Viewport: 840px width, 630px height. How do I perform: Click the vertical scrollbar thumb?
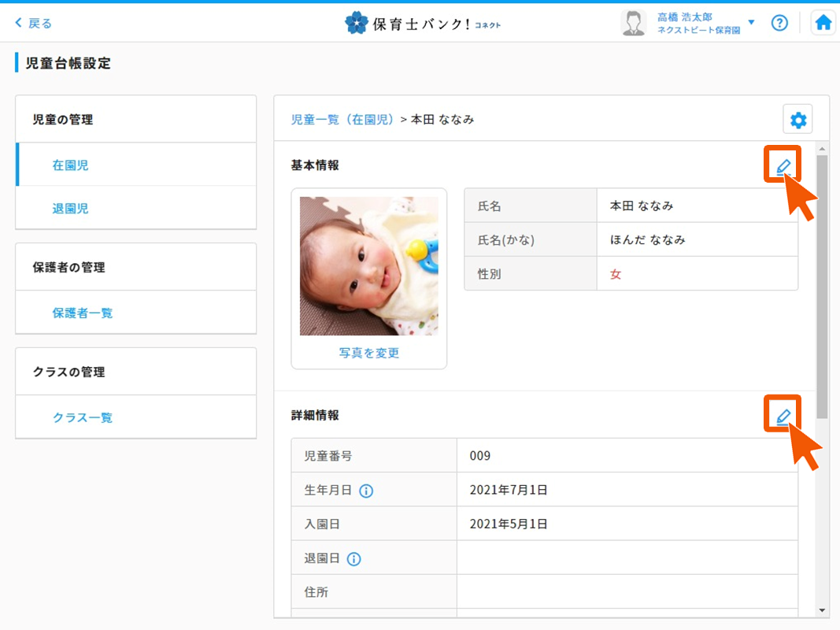(x=822, y=283)
